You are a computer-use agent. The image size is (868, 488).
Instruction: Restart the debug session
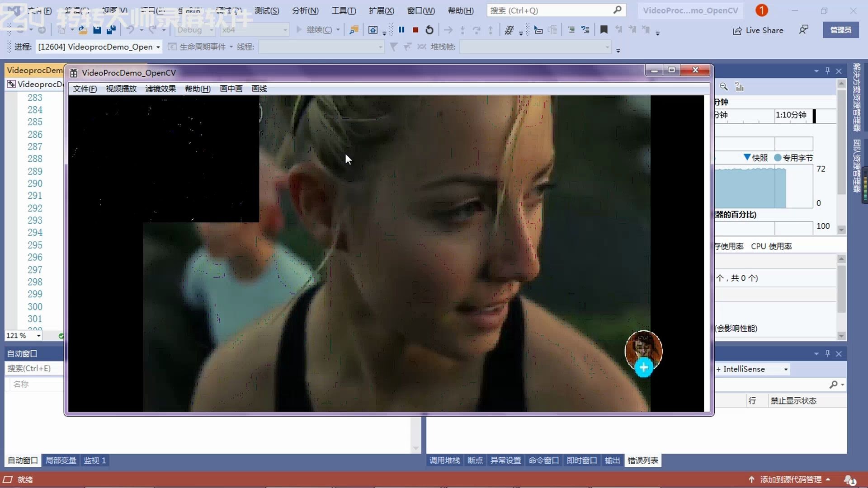coord(429,30)
